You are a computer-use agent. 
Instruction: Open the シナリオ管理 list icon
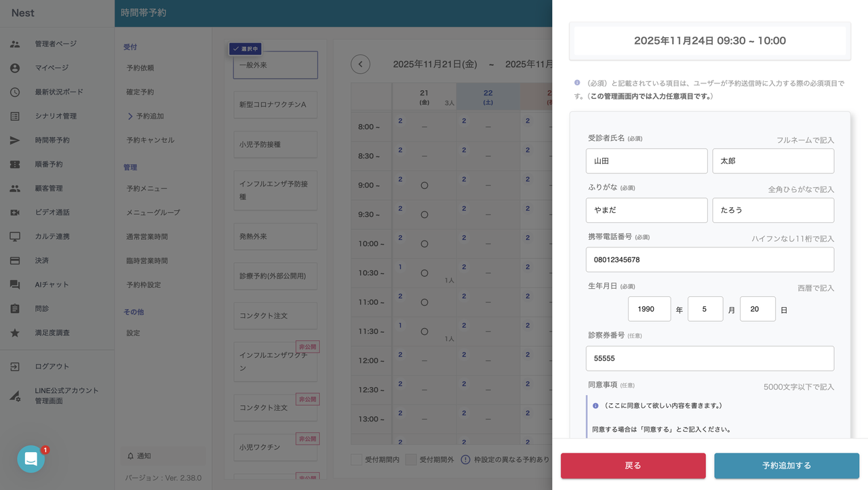15,116
